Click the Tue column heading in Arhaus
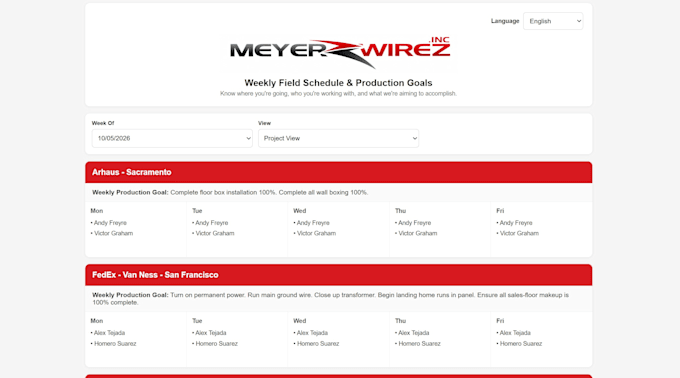This screenshot has width=680, height=378. tap(197, 211)
